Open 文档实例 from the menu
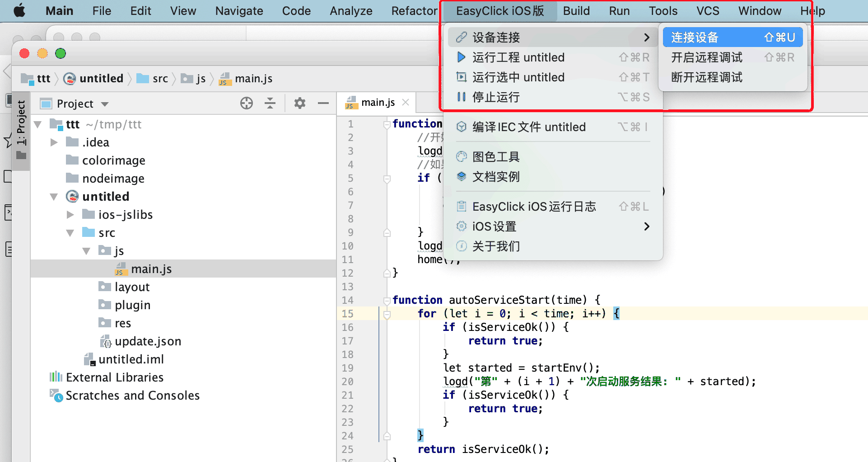 553,177
